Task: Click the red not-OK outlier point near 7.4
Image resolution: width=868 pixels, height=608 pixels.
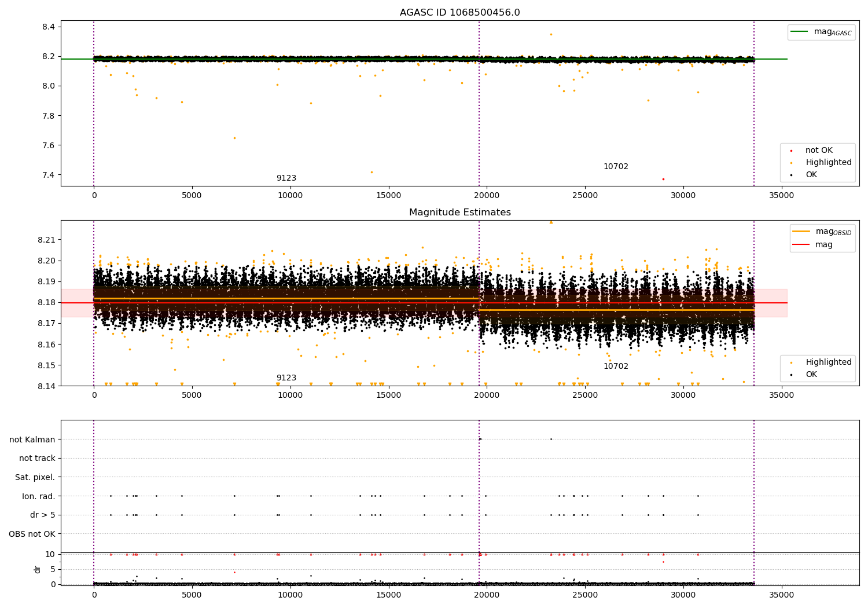Action: [x=663, y=179]
